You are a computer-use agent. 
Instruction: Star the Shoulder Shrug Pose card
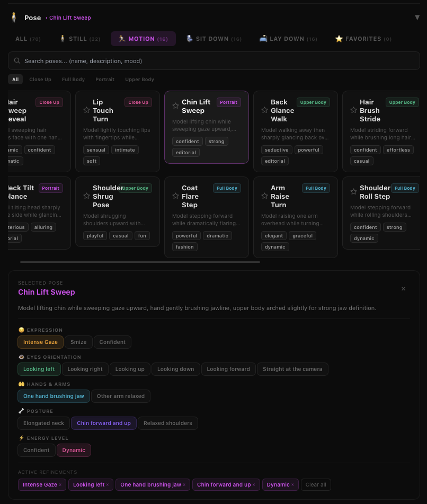coord(86,196)
